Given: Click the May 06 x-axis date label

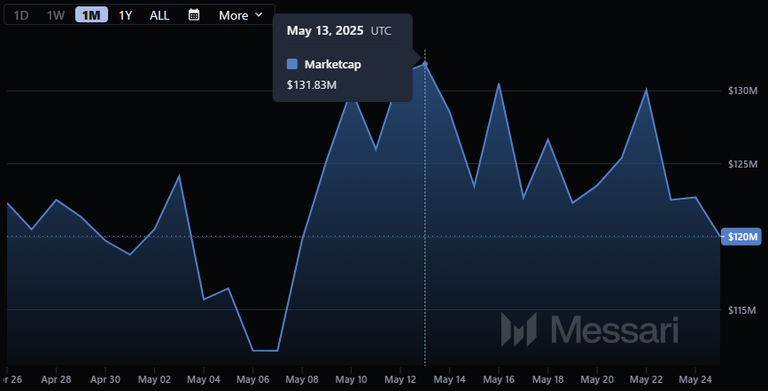Looking at the screenshot, I should tap(253, 379).
